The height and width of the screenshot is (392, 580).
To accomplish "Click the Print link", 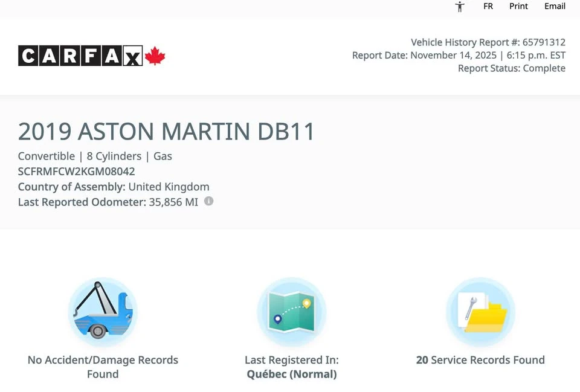I will point(518,6).
